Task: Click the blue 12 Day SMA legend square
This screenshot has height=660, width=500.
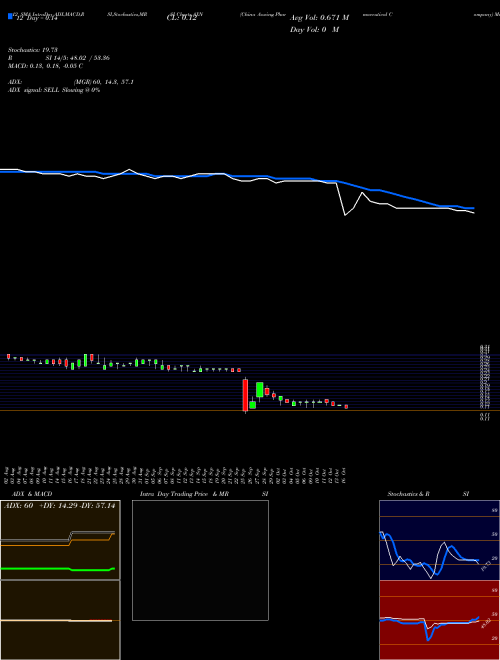Action: (10, 17)
